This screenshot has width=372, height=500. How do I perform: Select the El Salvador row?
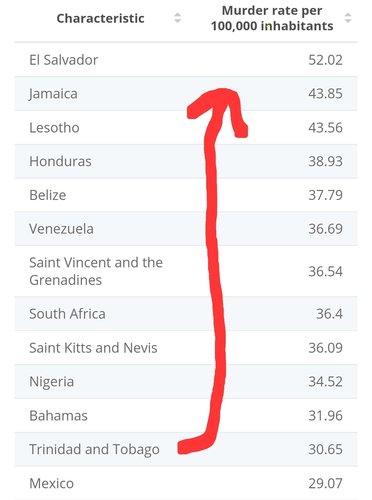(x=186, y=60)
